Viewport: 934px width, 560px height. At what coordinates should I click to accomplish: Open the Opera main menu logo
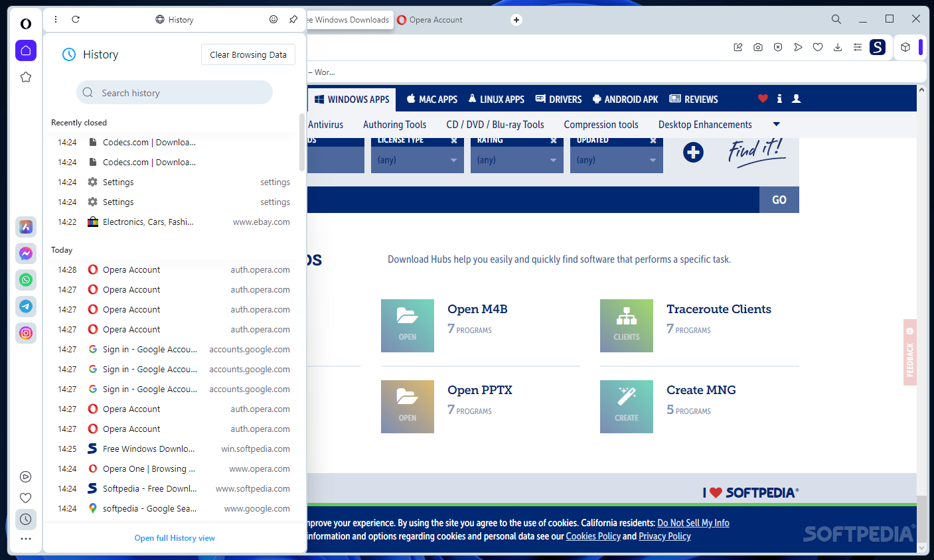[26, 24]
